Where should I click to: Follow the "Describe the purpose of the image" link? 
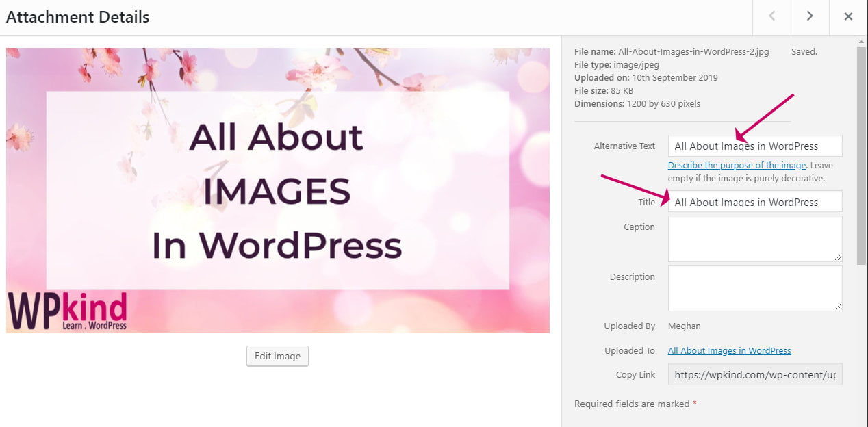click(737, 165)
